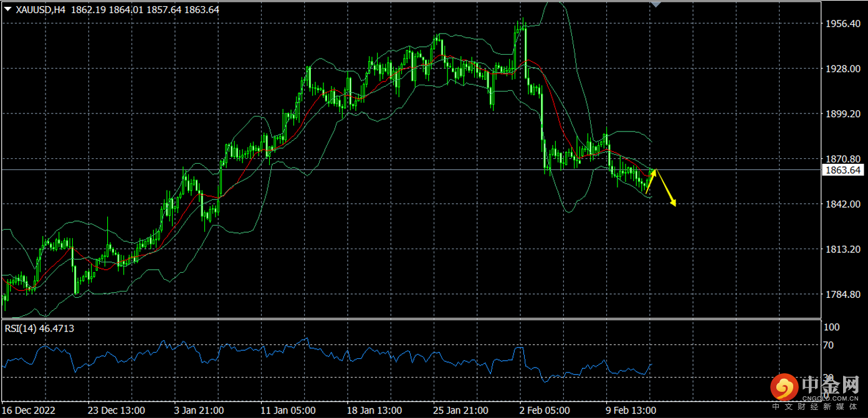Click the RSI 70 level label
This screenshot has height=418, width=868.
click(829, 345)
